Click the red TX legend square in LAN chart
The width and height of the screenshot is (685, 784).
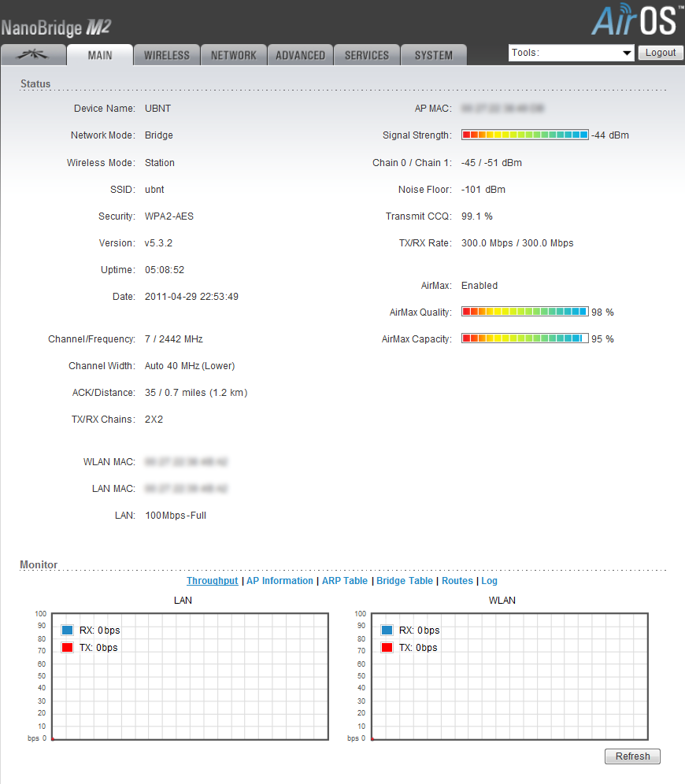[x=67, y=648]
